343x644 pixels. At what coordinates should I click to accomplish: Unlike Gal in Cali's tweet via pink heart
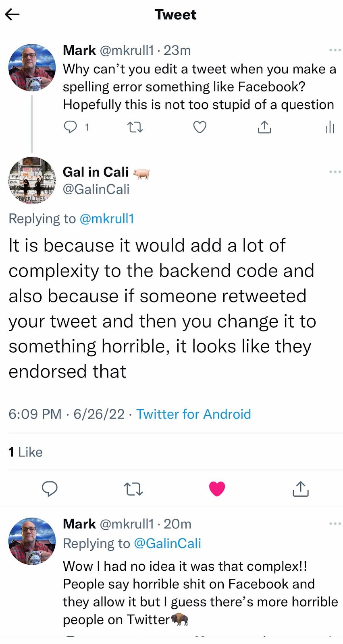tap(217, 489)
